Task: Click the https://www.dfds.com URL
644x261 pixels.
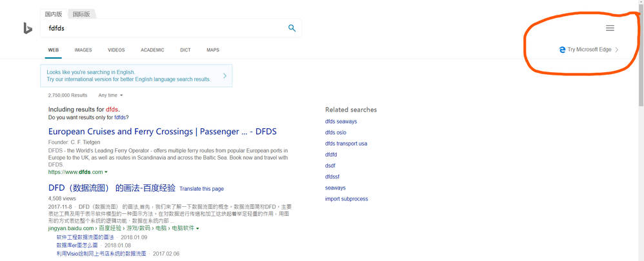Action: [x=75, y=172]
